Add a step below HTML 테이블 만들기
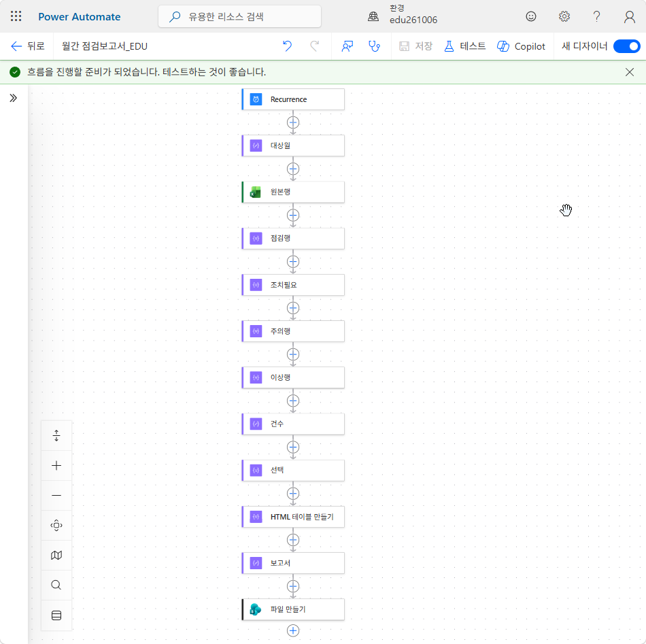This screenshot has width=646, height=644. (x=293, y=540)
